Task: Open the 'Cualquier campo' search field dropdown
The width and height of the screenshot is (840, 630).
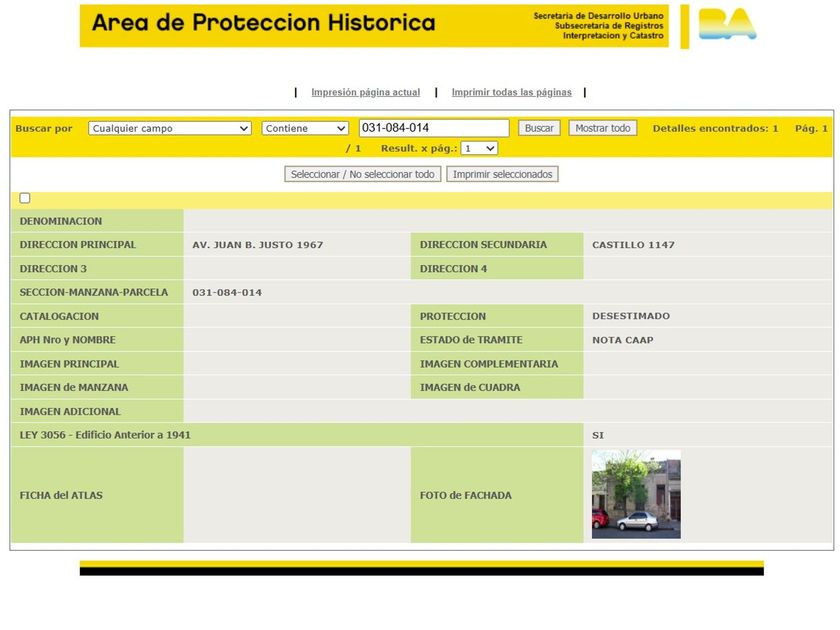Action: point(170,128)
